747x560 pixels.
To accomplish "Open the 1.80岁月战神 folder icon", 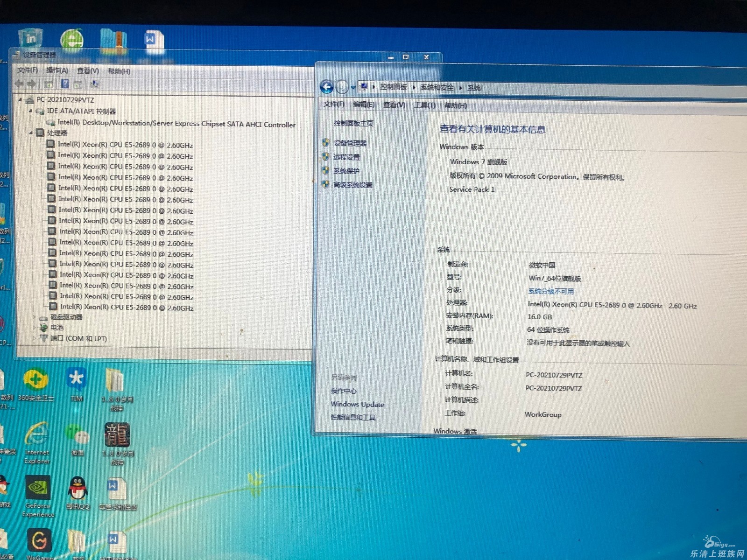I will 117,389.
